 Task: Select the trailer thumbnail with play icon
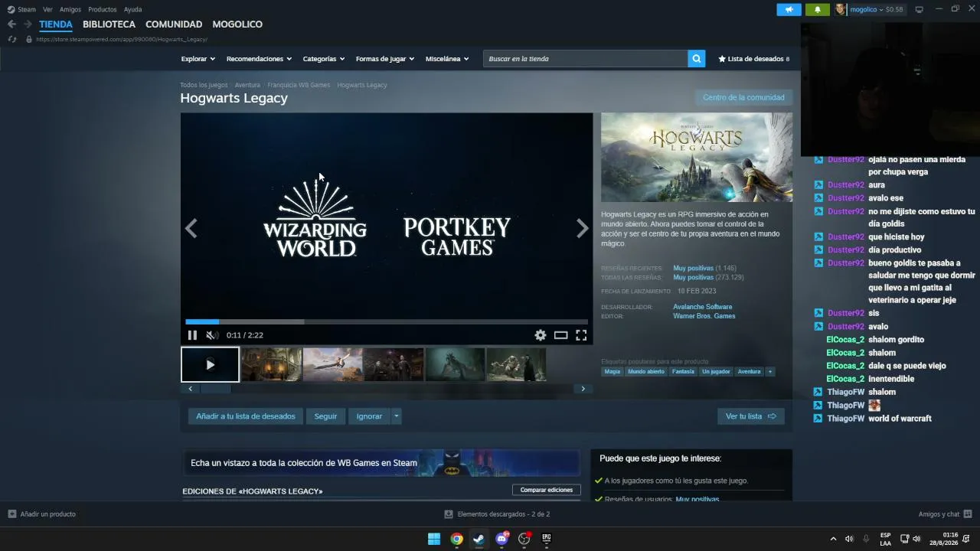pos(210,364)
